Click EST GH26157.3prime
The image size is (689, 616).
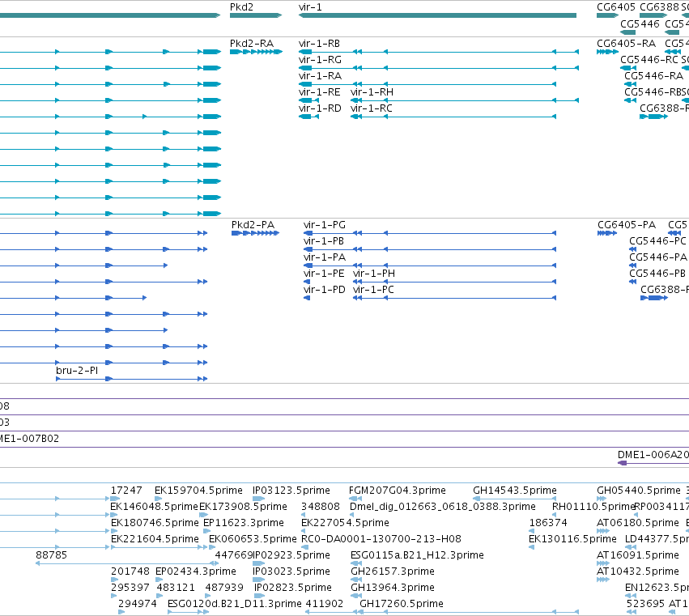pyautogui.click(x=393, y=572)
